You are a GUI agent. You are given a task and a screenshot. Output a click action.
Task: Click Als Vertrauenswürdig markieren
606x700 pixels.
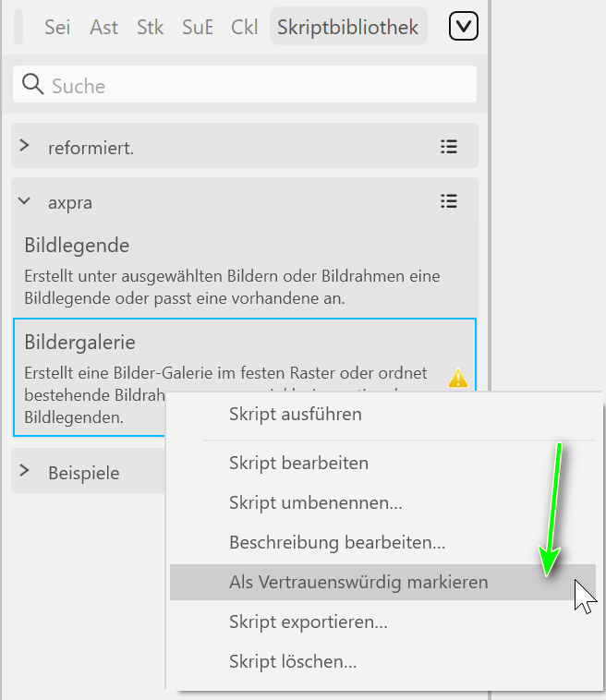382,582
